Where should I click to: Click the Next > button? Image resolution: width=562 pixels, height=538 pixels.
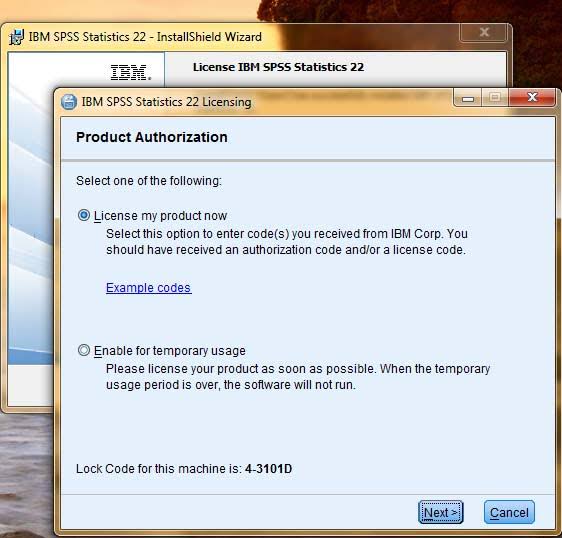[x=440, y=512]
